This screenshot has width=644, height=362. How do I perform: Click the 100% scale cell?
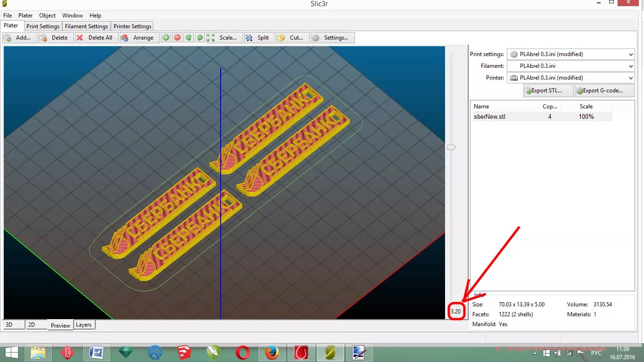[x=586, y=116]
